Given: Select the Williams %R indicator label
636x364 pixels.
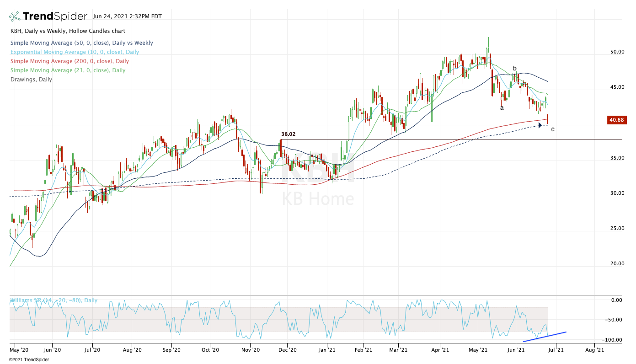Looking at the screenshot, I should click(54, 300).
